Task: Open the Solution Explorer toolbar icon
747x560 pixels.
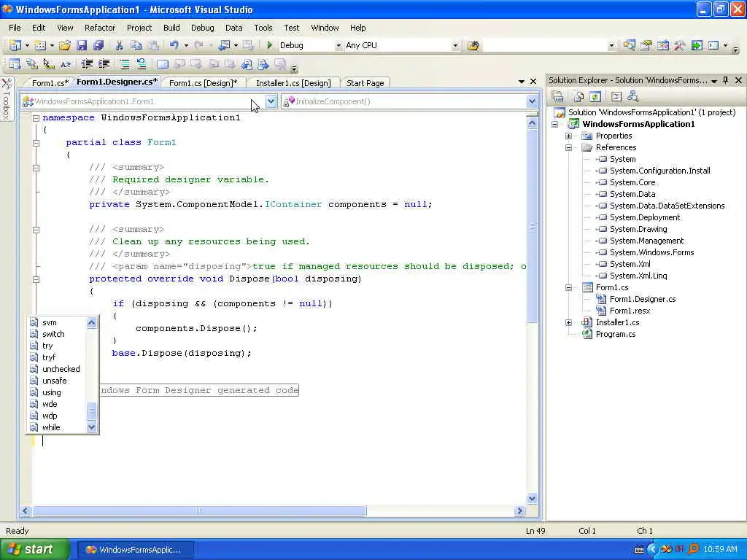Action: click(630, 45)
